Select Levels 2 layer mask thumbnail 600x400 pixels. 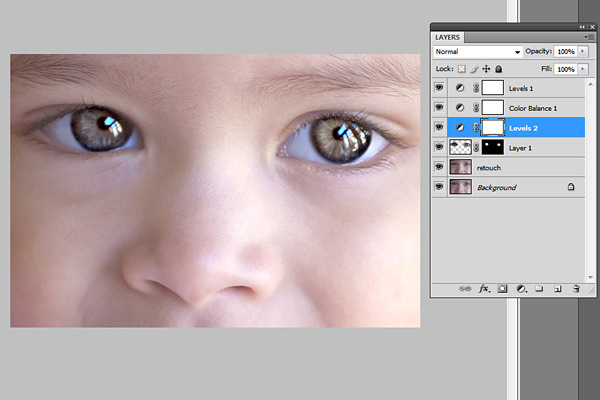pyautogui.click(x=492, y=127)
